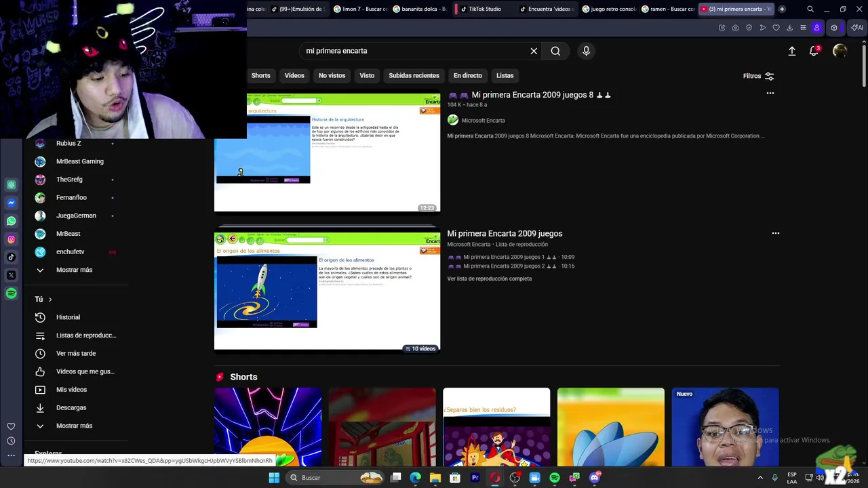Play Mi primera Encarta 2009 juegos 8 thumbnail
Image resolution: width=868 pixels, height=488 pixels.
(327, 152)
